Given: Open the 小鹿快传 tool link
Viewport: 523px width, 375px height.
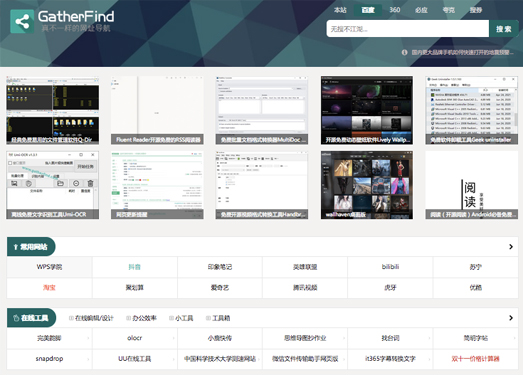Looking at the screenshot, I should tap(220, 338).
